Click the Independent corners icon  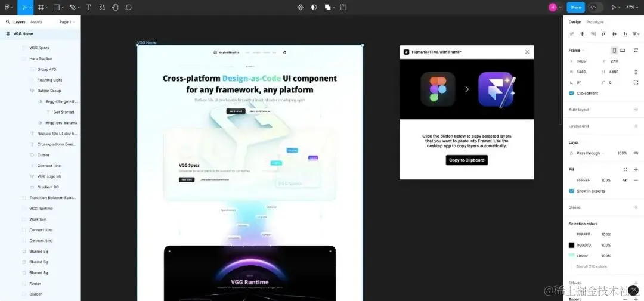(636, 82)
